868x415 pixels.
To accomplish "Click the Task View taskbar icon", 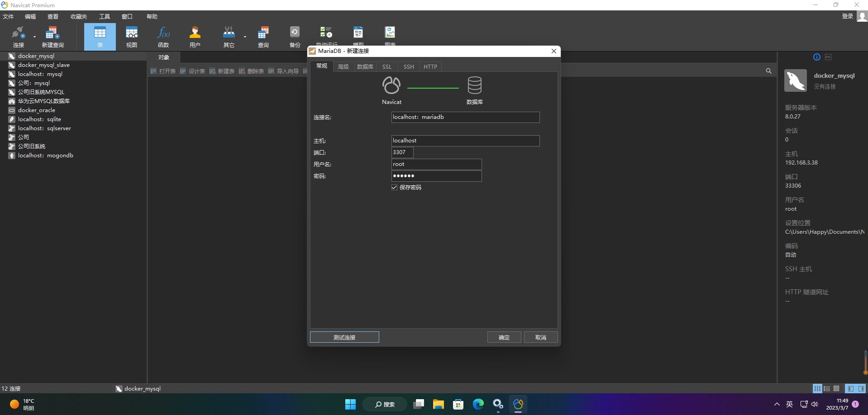I will pos(419,404).
